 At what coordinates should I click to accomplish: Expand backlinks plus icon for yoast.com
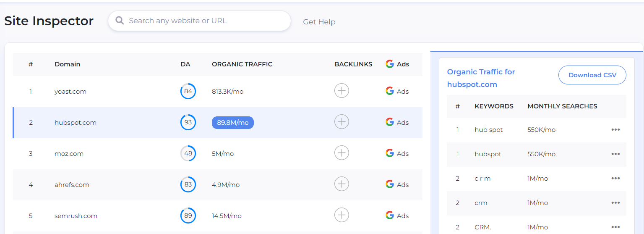[342, 91]
